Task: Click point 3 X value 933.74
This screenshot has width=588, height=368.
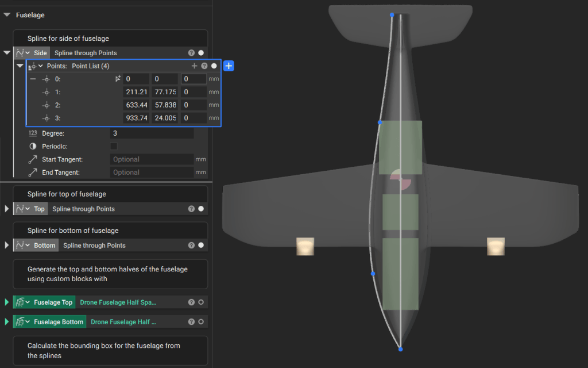Action: [x=136, y=118]
